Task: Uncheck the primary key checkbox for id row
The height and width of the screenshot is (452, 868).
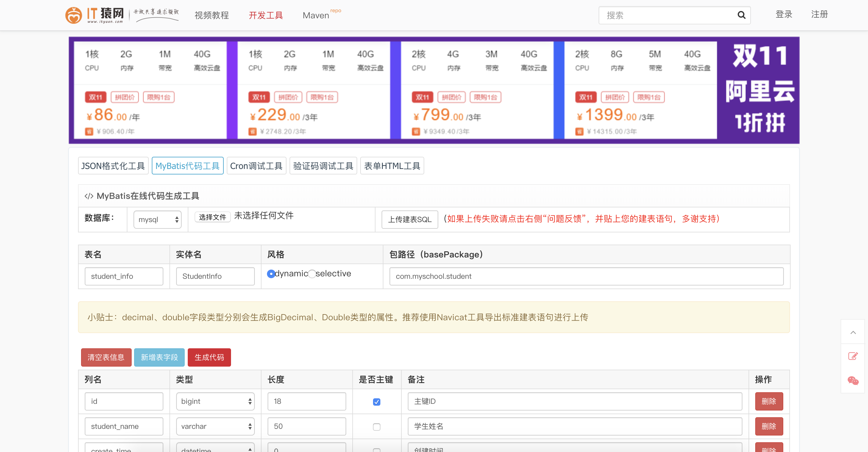Action: click(376, 402)
